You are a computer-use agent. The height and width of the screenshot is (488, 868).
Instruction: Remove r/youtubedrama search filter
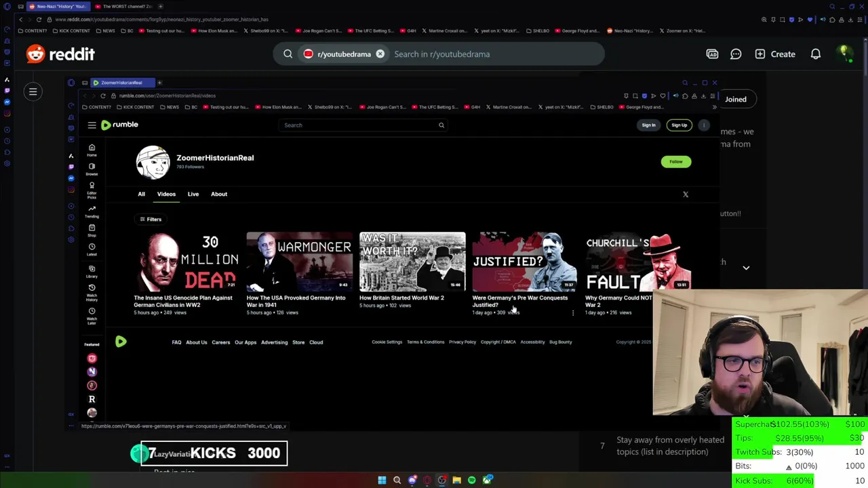[380, 54]
